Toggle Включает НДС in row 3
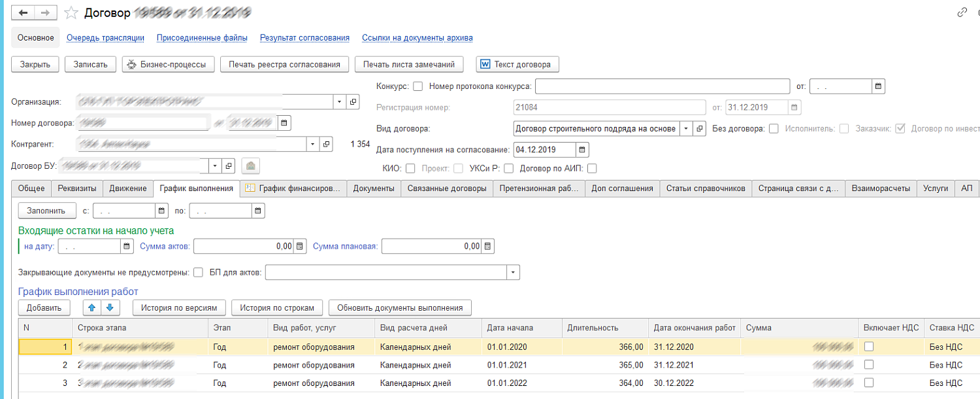This screenshot has width=980, height=399. pos(868,383)
